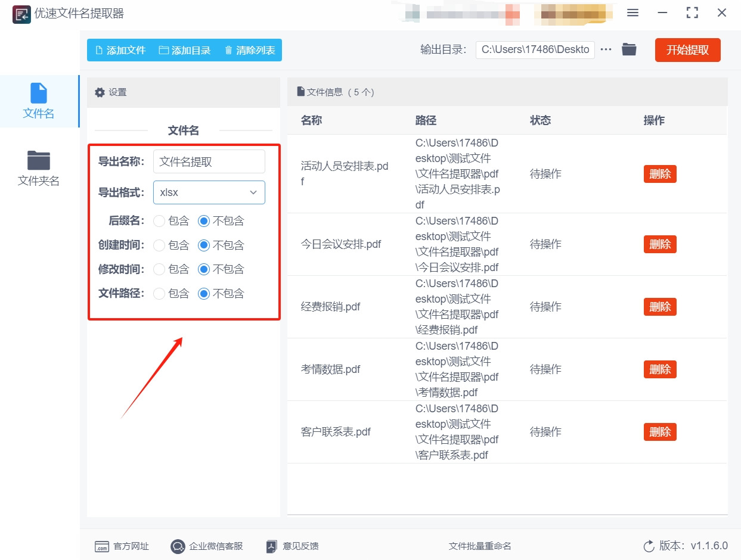Click 清除列表 toolbar button
741x560 pixels.
pyautogui.click(x=249, y=50)
